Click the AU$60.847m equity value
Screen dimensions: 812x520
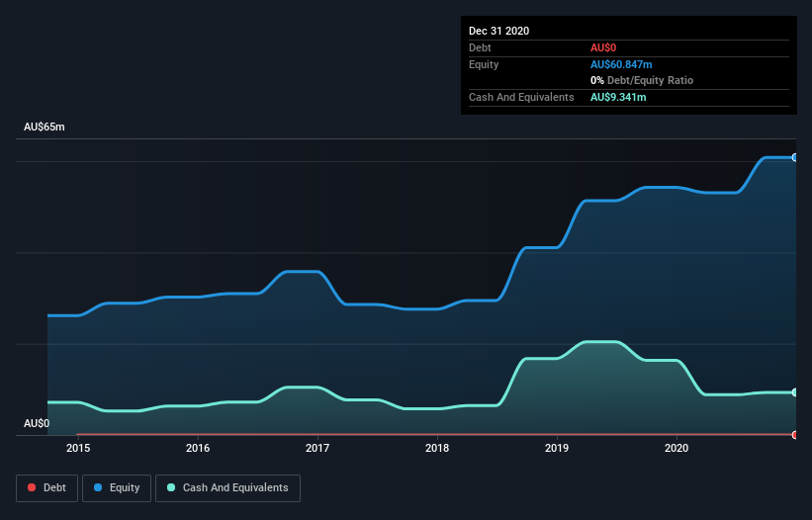[x=621, y=64]
